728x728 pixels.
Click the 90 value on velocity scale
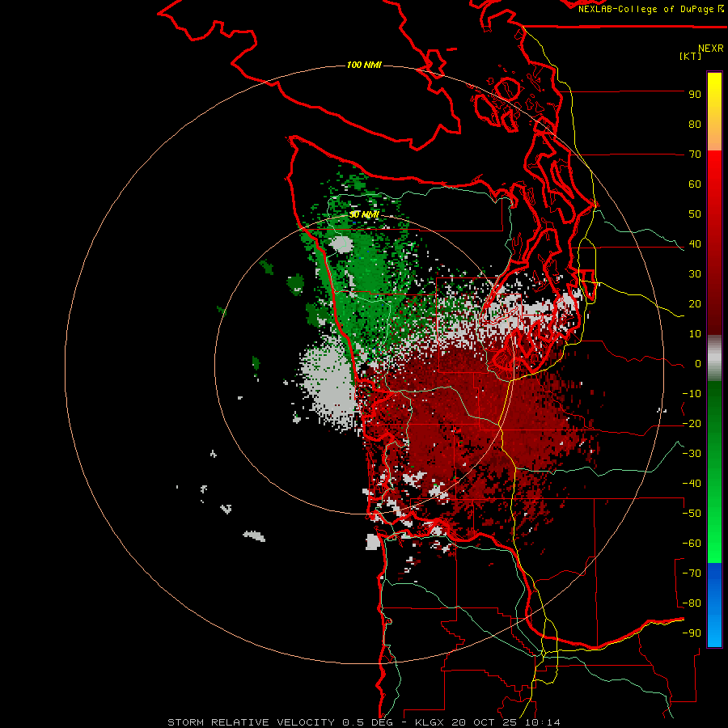[695, 95]
